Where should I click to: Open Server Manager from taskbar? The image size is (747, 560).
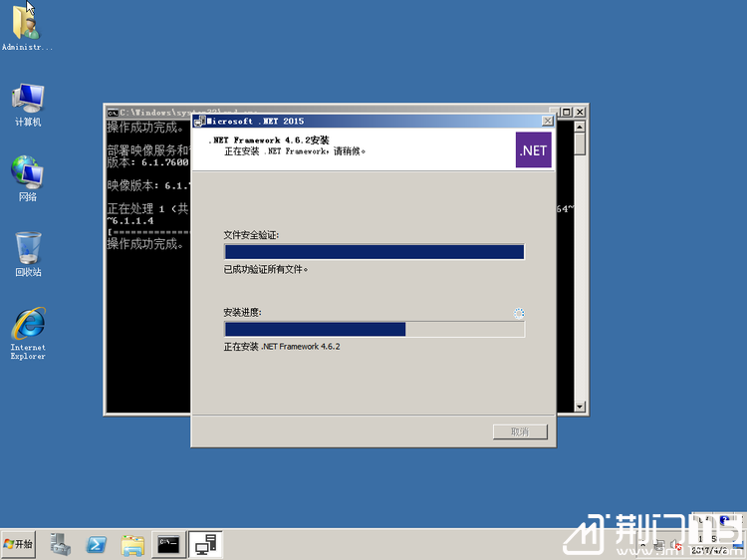[x=61, y=544]
